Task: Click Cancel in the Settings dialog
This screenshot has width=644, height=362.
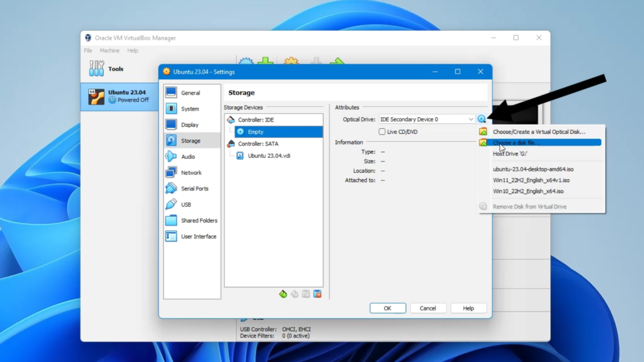Action: tap(428, 308)
